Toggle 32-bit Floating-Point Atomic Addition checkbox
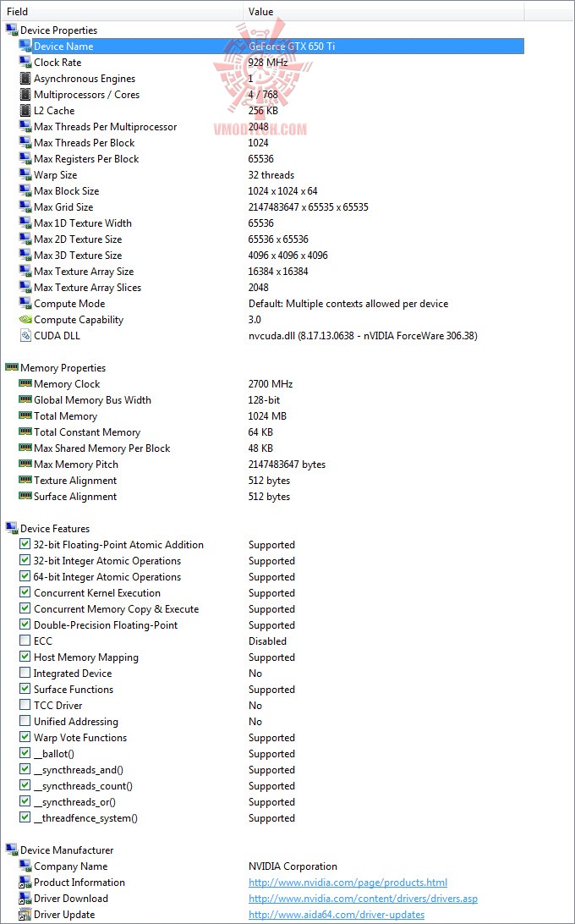The image size is (575, 924). [25, 545]
